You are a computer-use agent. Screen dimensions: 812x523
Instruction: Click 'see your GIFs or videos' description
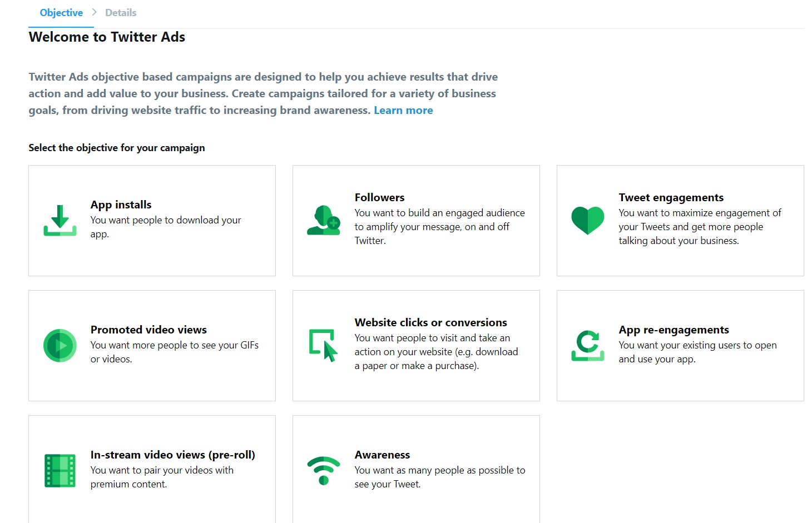point(175,352)
